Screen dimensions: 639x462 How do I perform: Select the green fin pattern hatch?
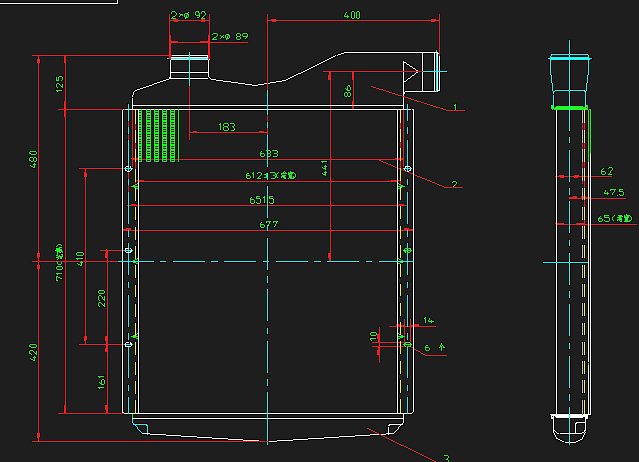[160, 135]
